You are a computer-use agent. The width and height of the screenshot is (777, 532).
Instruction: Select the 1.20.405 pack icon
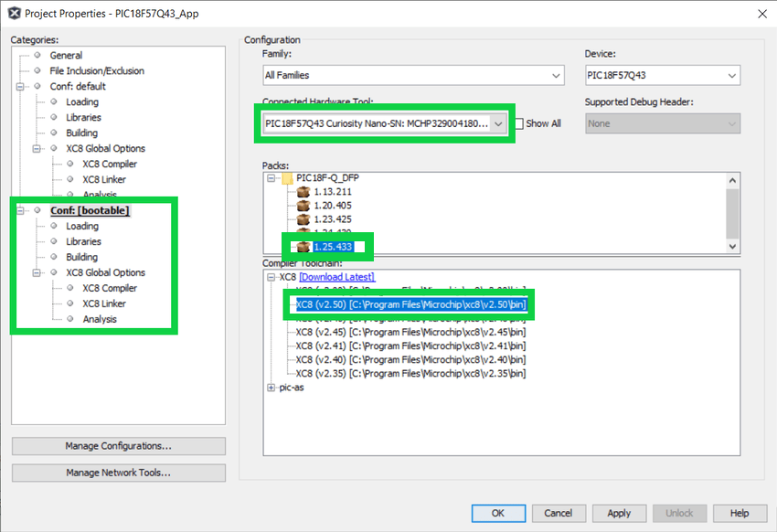[303, 207]
